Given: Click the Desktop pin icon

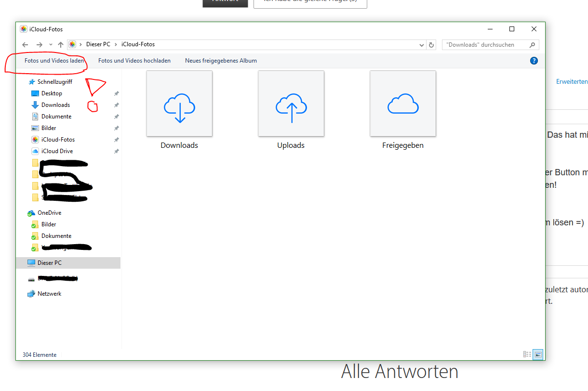Looking at the screenshot, I should [116, 93].
